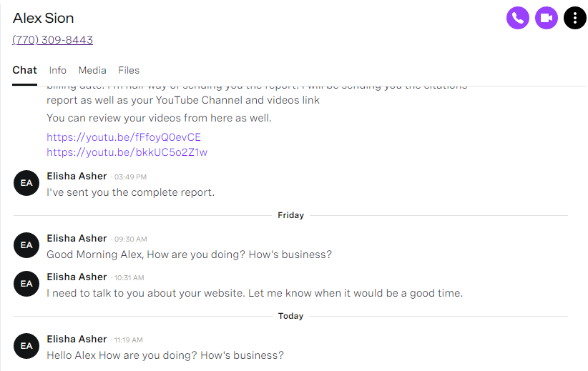Select the Chat tab
The height and width of the screenshot is (371, 588).
coord(25,71)
